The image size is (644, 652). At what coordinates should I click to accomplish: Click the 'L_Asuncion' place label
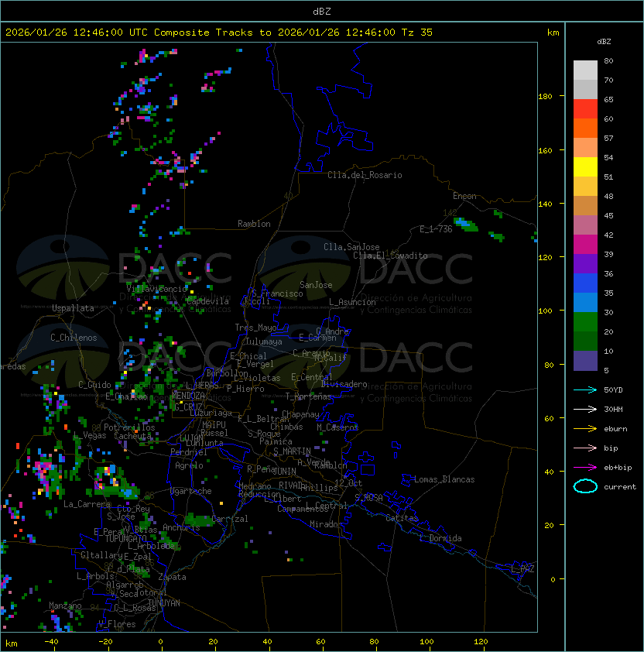(x=352, y=302)
